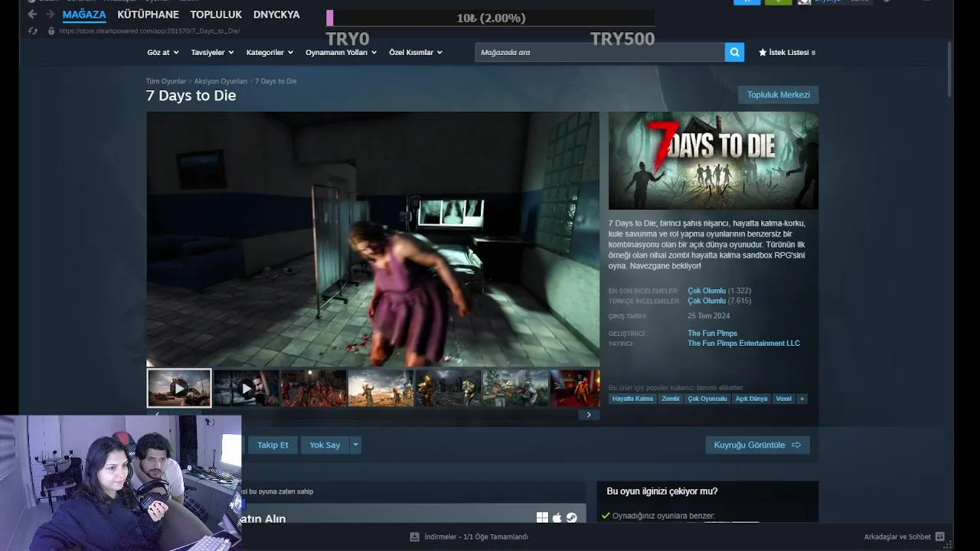980x551 pixels.
Task: Expand the Tavsiyeler menu
Action: pyautogui.click(x=212, y=52)
